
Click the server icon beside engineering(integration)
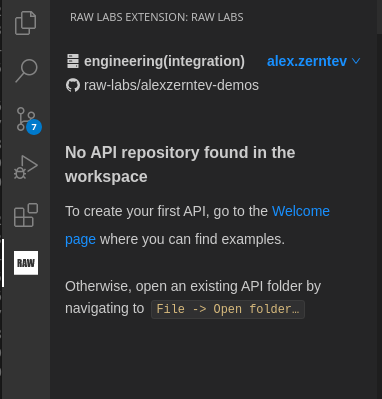73,61
